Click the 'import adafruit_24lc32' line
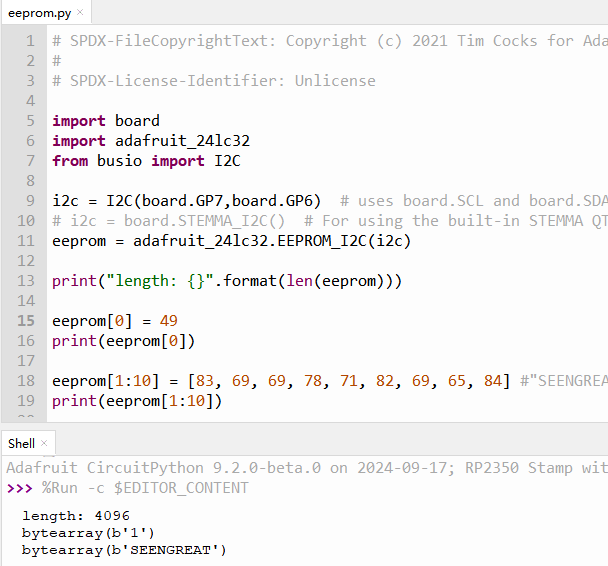The image size is (608, 566). pyautogui.click(x=151, y=141)
